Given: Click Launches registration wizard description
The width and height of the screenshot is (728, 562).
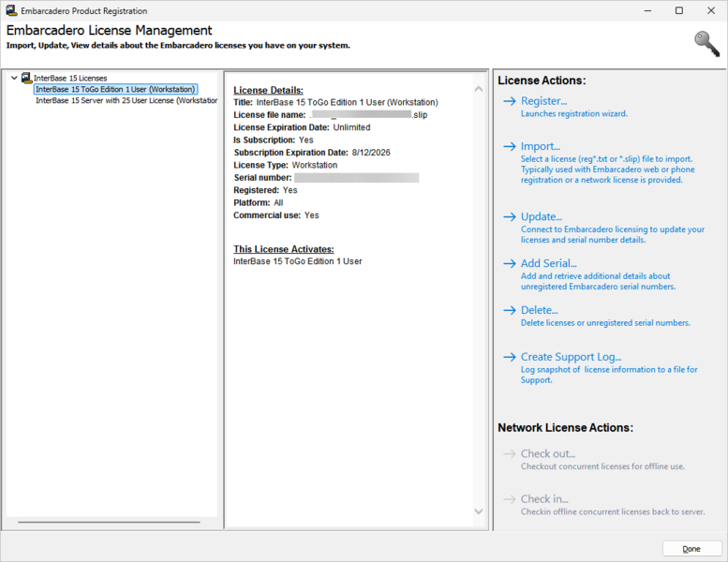Looking at the screenshot, I should pos(574,113).
